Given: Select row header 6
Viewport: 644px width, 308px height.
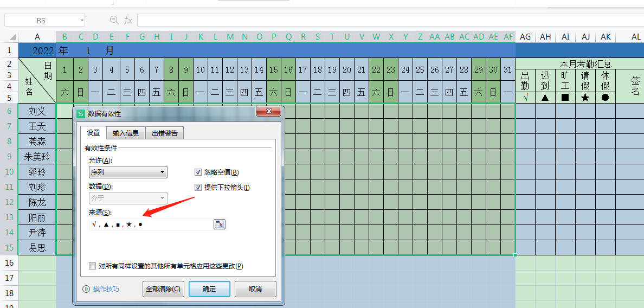Looking at the screenshot, I should click(9, 111).
